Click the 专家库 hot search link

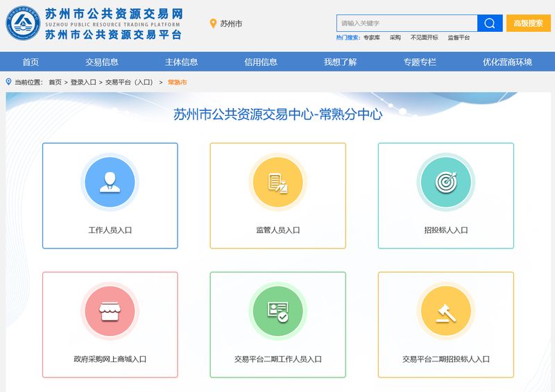point(372,37)
